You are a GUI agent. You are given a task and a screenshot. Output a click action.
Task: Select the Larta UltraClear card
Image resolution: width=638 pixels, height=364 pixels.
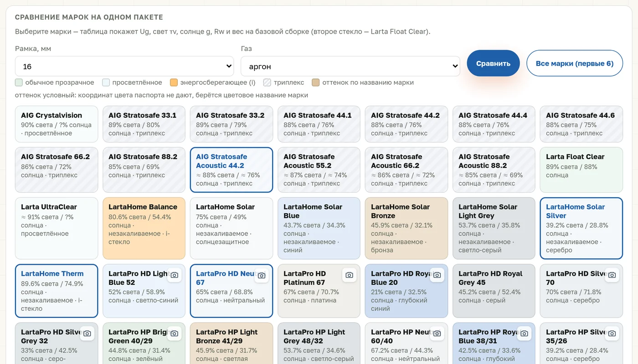point(57,228)
